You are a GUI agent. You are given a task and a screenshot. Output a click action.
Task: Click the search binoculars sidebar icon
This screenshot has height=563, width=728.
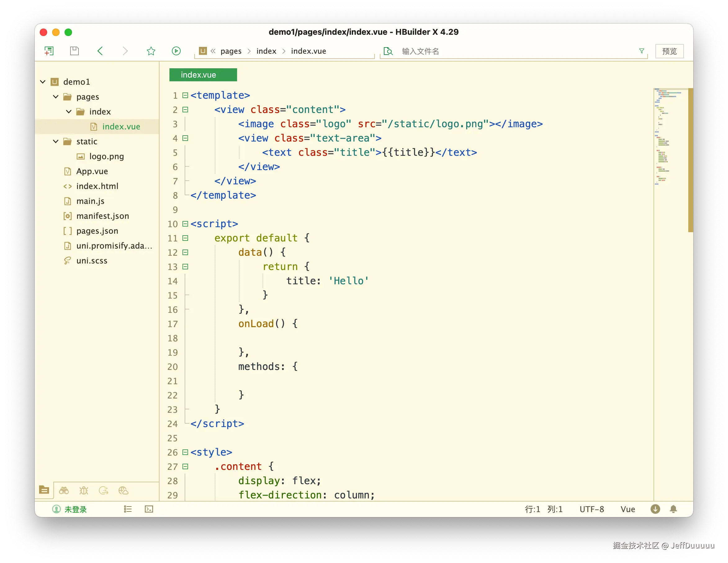tap(64, 490)
